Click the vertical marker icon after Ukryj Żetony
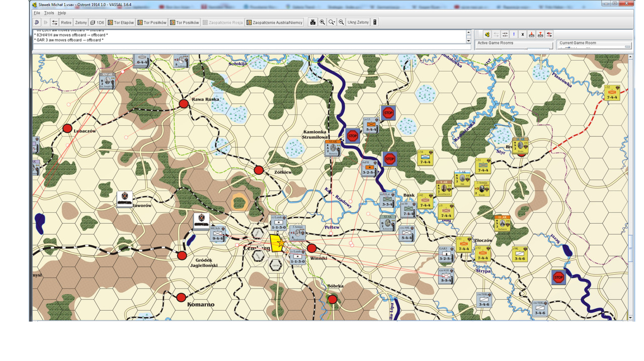Screen dimensions: 644x361 [x=375, y=22]
